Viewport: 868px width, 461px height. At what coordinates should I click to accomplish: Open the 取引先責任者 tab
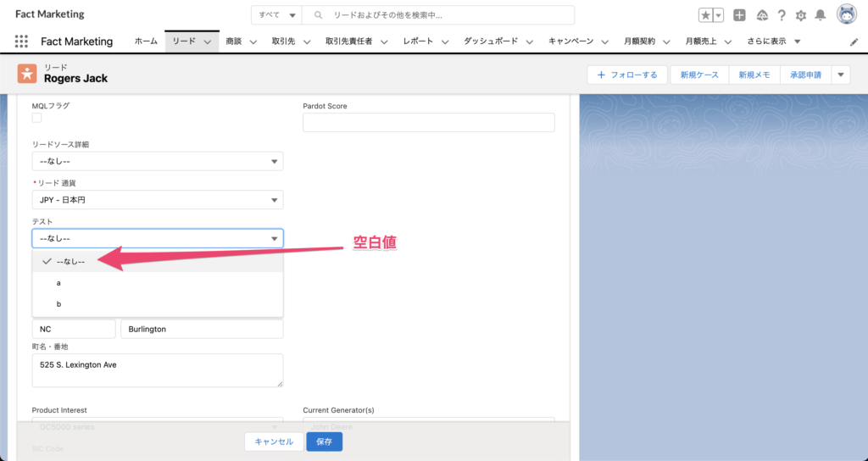(348, 42)
